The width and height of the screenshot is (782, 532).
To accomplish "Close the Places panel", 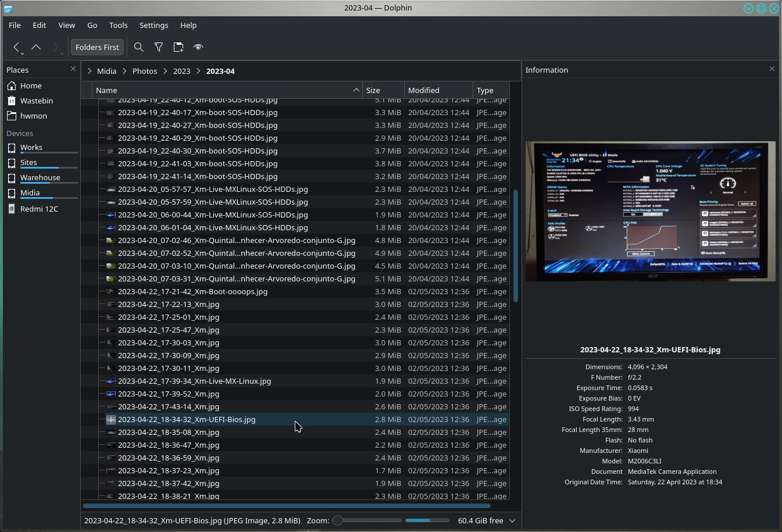I will pyautogui.click(x=73, y=69).
